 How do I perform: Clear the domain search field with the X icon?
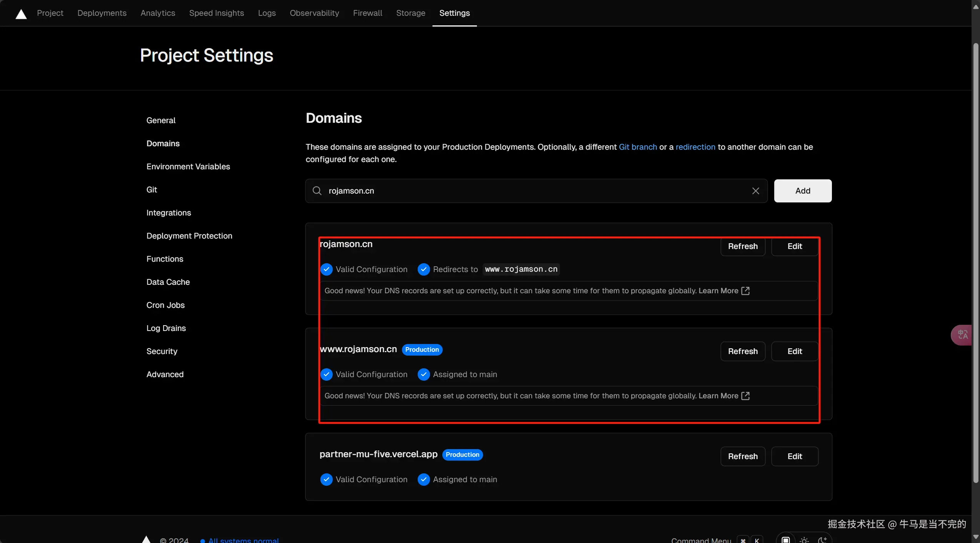[755, 191]
